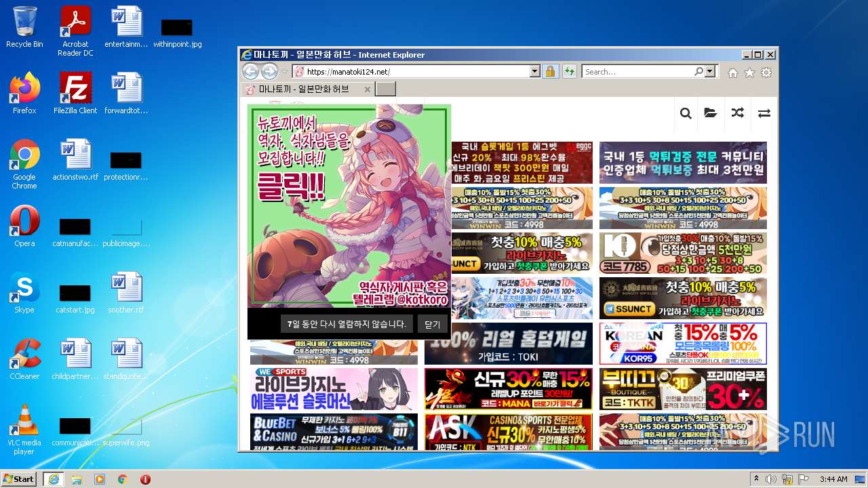Click the site shuffle icon
This screenshot has width=868, height=488.
point(737,113)
